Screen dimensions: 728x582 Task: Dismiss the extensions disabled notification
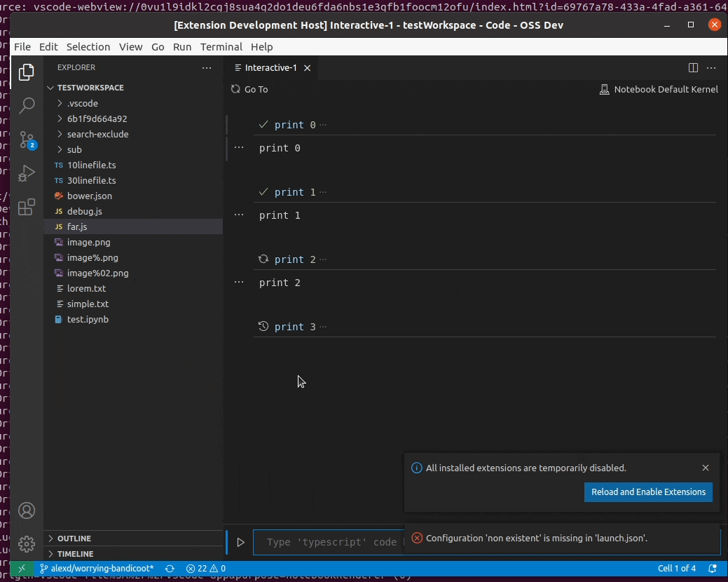(706, 468)
